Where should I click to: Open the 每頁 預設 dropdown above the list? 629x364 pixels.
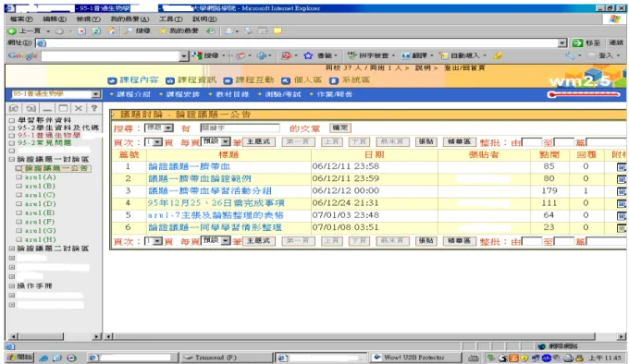pyautogui.click(x=226, y=141)
